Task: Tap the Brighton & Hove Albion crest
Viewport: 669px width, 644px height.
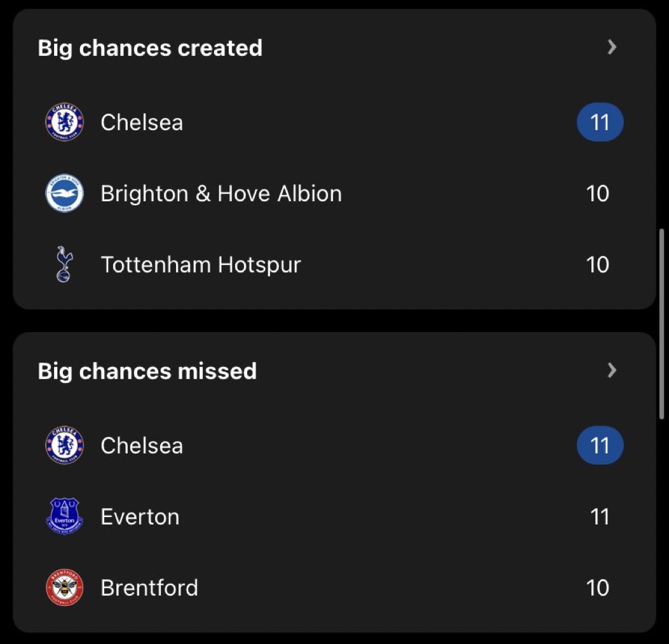Action: 64,193
